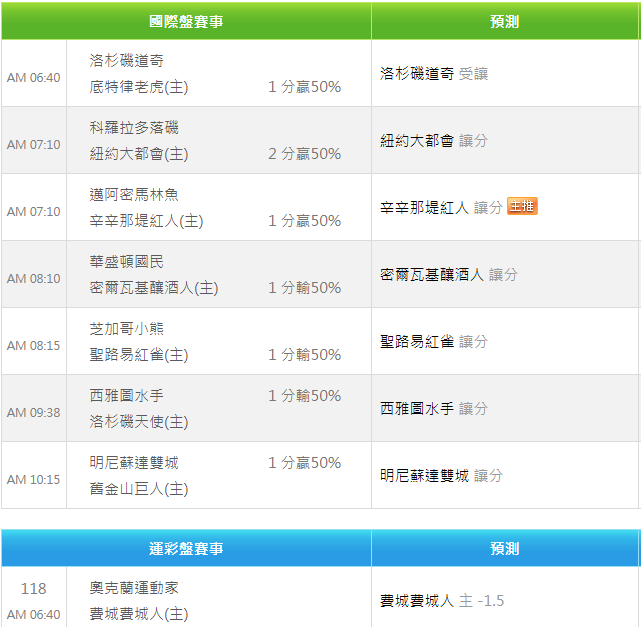Click the 主推 orange badge

522,206
